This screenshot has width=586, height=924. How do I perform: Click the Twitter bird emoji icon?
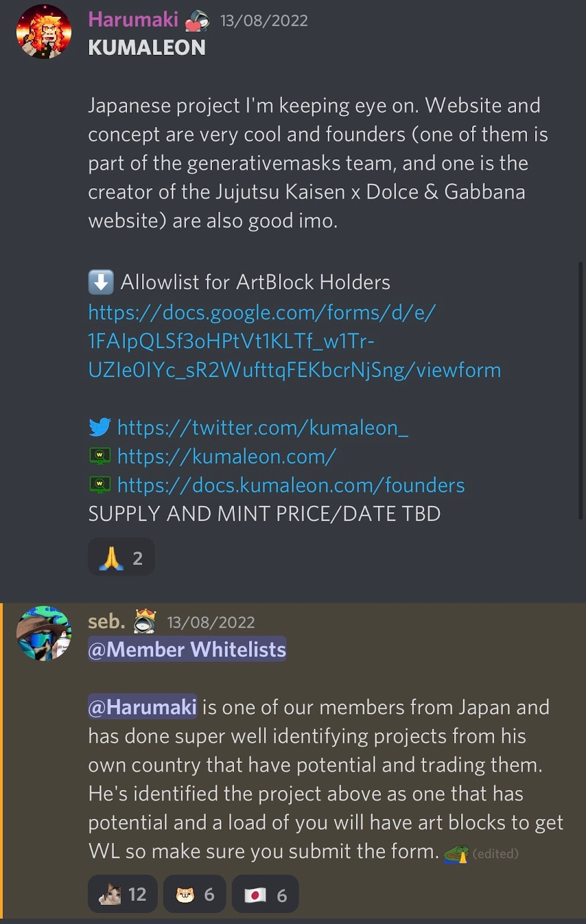(100, 427)
